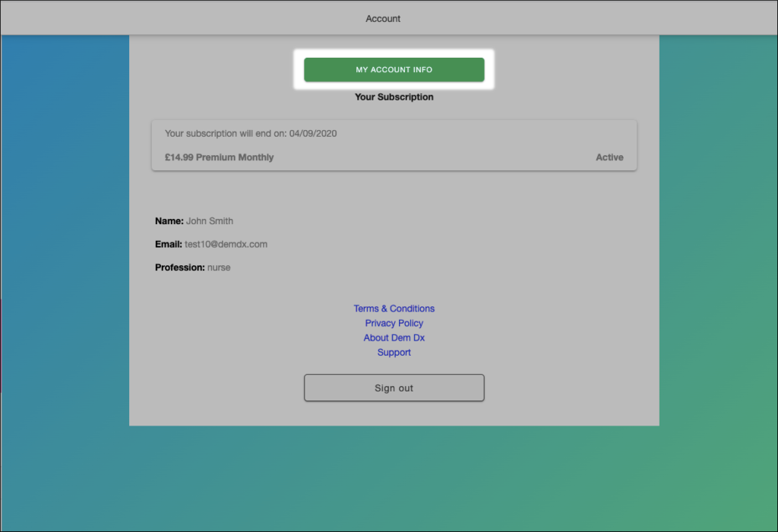
Task: Click the Your Subscription heading
Action: tap(394, 97)
